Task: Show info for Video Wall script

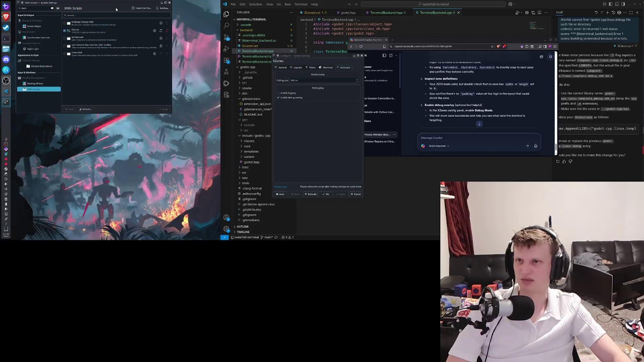Action: 154,54
